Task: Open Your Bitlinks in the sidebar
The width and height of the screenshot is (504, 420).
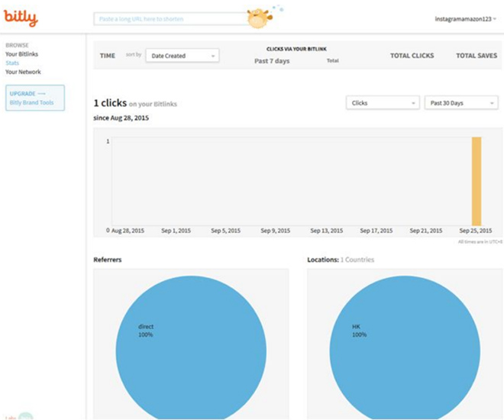Action: (x=21, y=54)
